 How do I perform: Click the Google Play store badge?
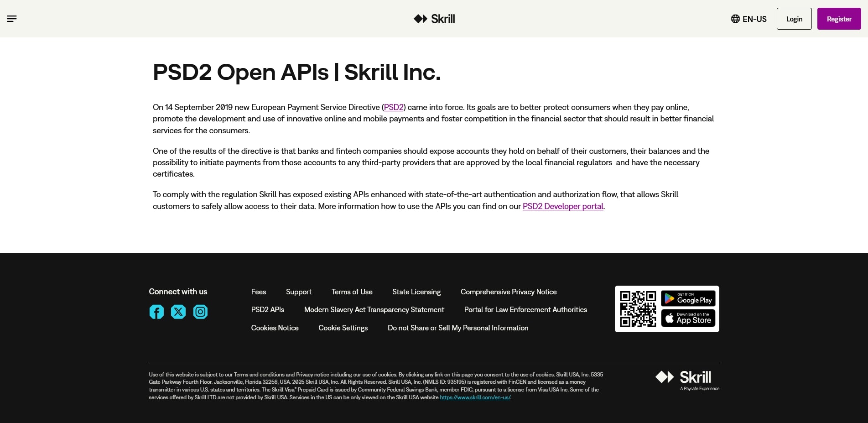(x=688, y=299)
